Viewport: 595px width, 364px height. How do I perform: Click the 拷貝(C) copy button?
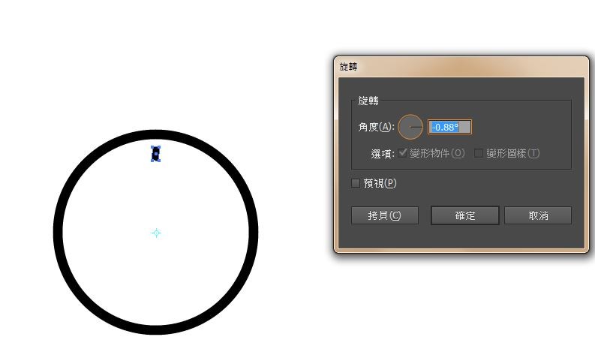click(385, 215)
